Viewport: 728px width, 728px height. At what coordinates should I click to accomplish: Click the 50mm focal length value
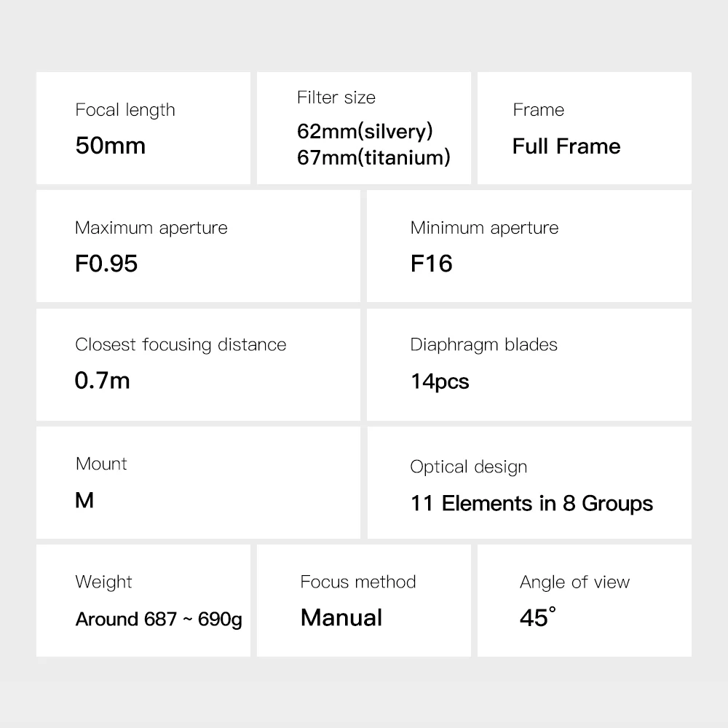[111, 146]
